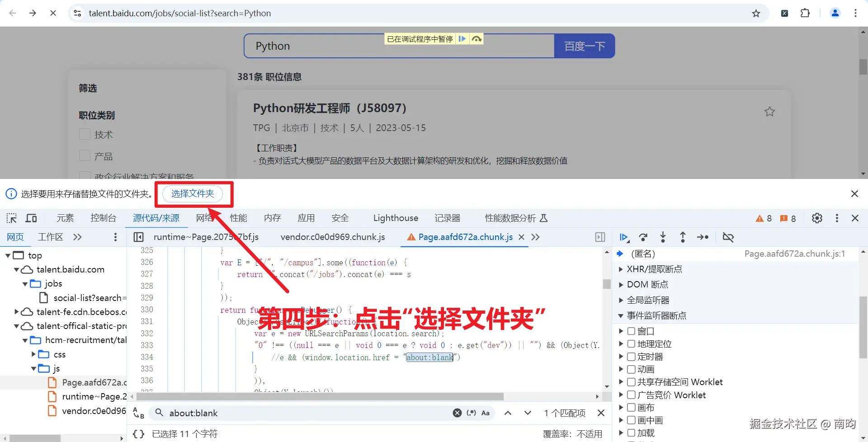Open DevTools settings via the gear icon
This screenshot has height=442, width=868.
coord(817,218)
